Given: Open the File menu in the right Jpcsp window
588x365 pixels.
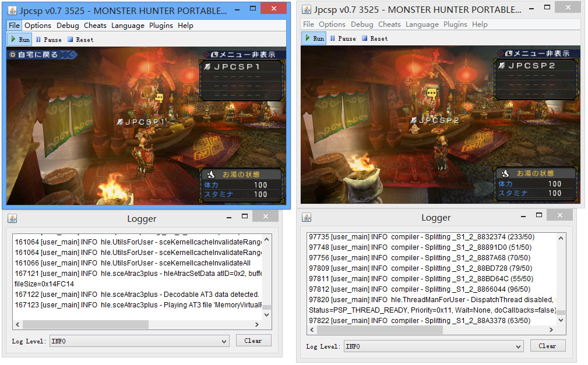Looking at the screenshot, I should [309, 24].
